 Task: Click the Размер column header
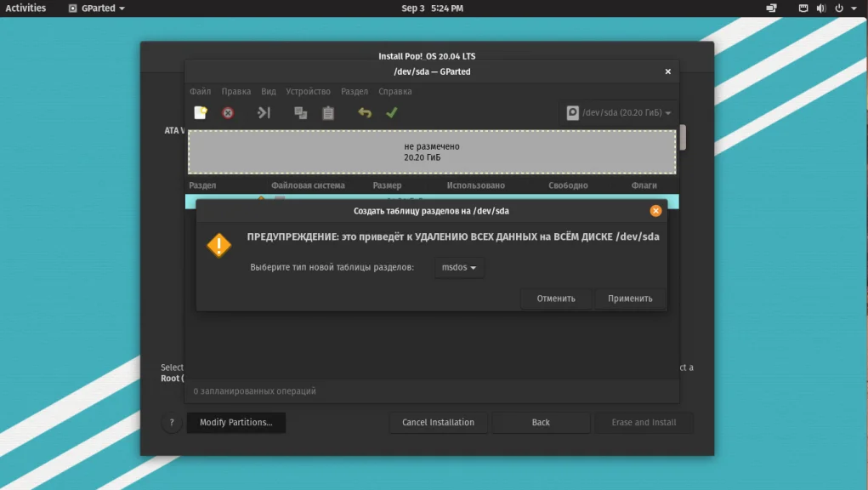pos(387,185)
